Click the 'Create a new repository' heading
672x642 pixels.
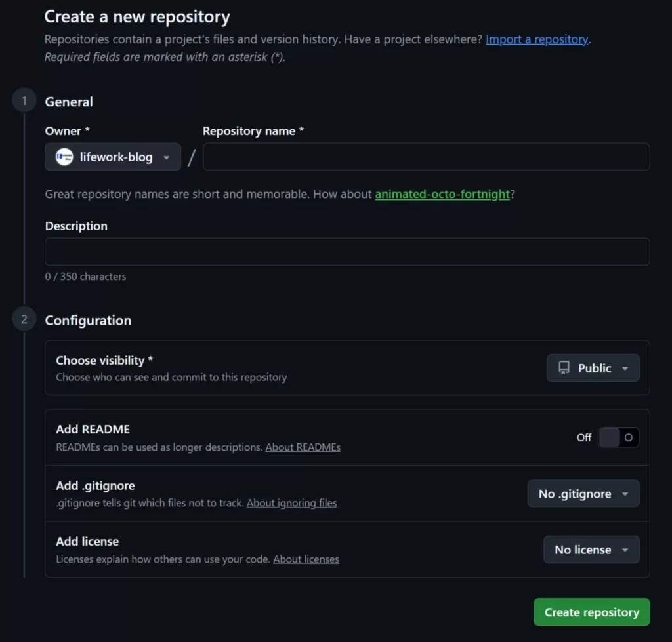click(137, 16)
